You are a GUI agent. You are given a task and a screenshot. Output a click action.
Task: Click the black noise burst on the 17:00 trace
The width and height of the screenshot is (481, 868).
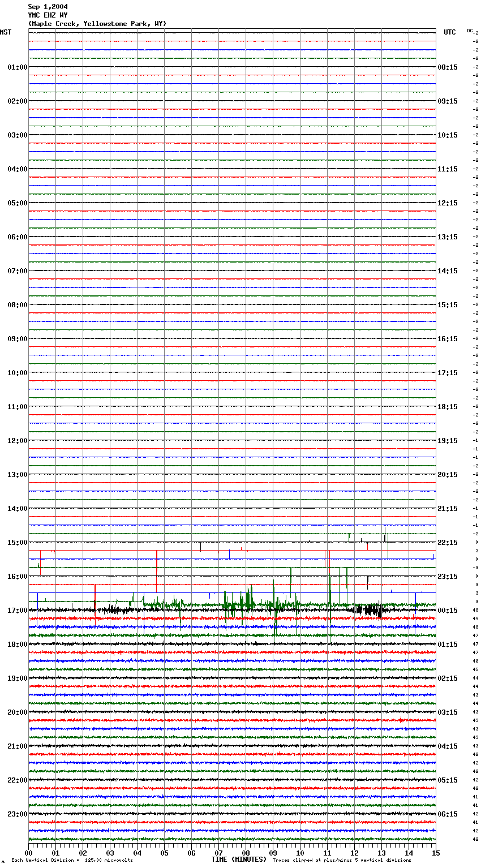point(368,610)
